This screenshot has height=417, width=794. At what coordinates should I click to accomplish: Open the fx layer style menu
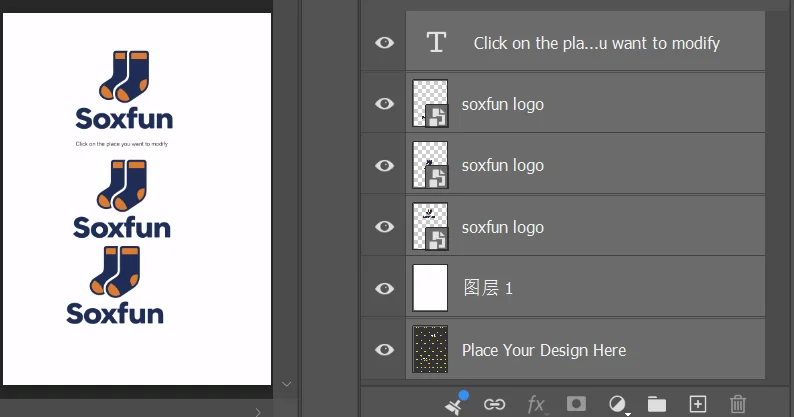point(536,404)
